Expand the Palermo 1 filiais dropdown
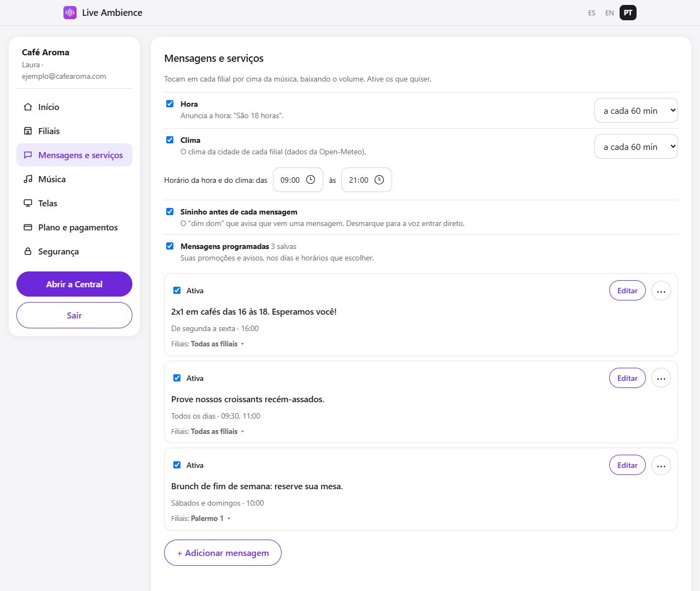Viewport: 700px width, 591px height. coord(211,518)
